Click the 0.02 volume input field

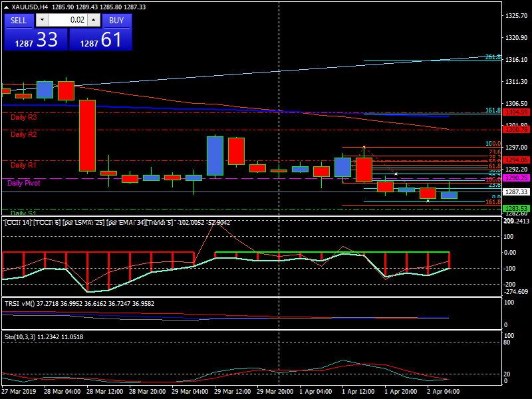(x=67, y=21)
